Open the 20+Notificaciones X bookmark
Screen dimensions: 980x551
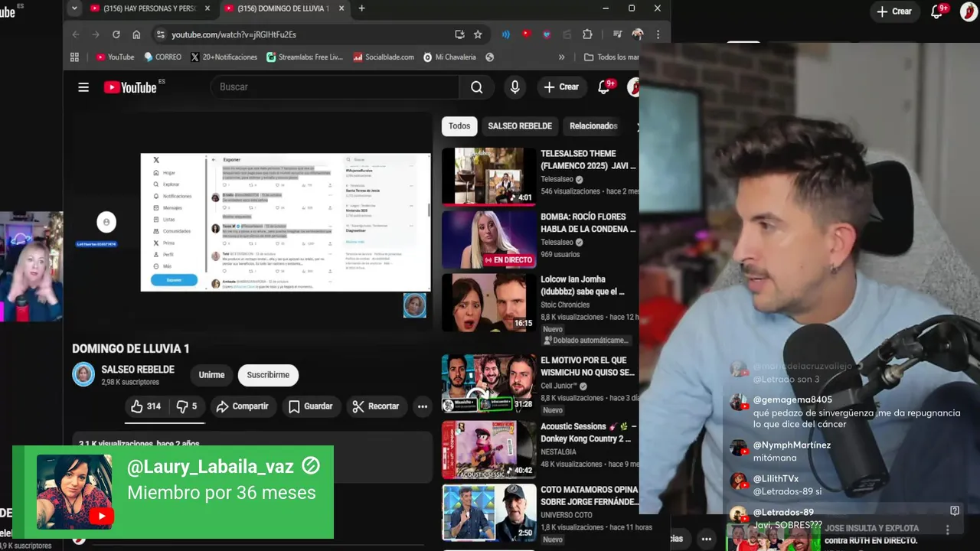[x=224, y=57]
